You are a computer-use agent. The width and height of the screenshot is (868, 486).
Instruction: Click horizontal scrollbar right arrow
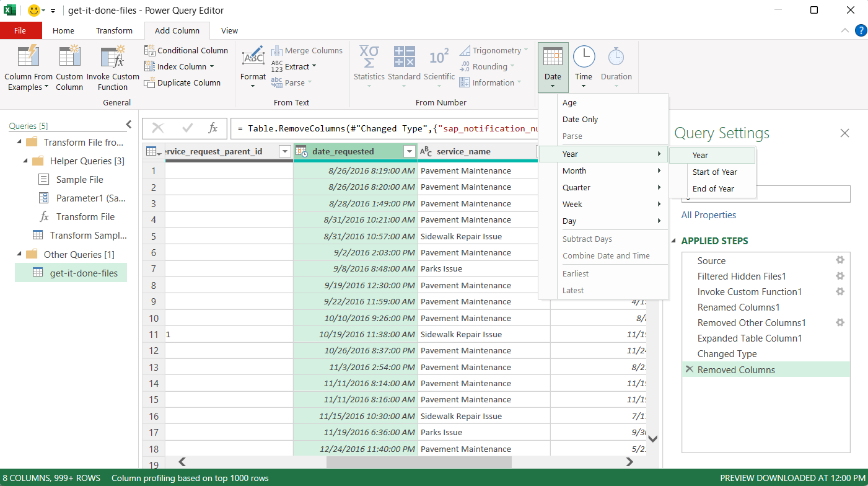tap(629, 461)
